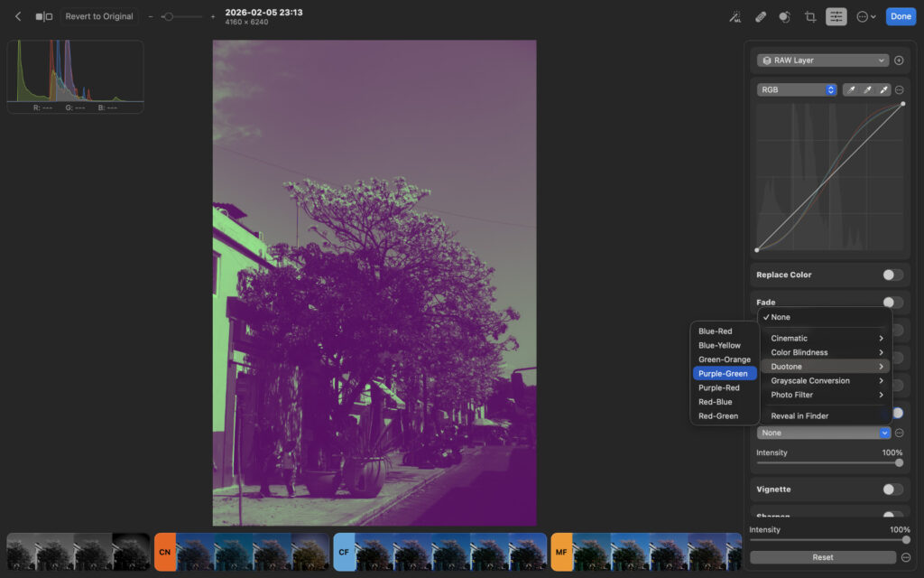Open the RAW Layer dropdown
924x578 pixels.
coord(821,60)
